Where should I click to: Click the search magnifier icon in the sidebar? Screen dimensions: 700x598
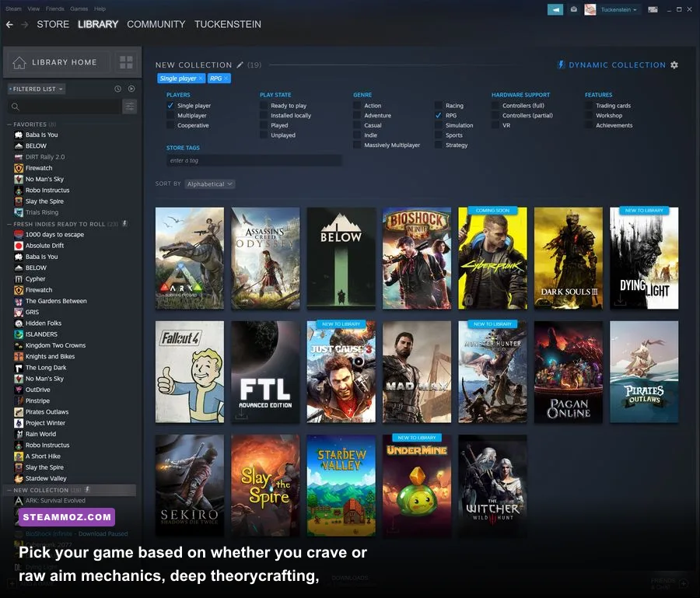[x=16, y=107]
